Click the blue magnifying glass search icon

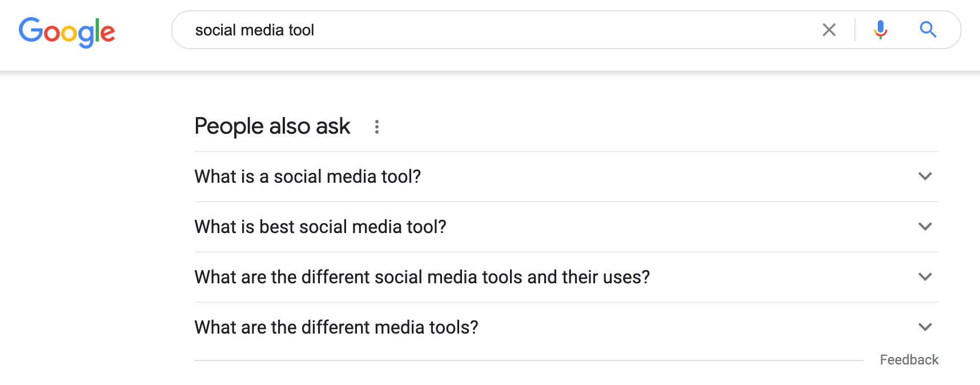click(x=928, y=30)
